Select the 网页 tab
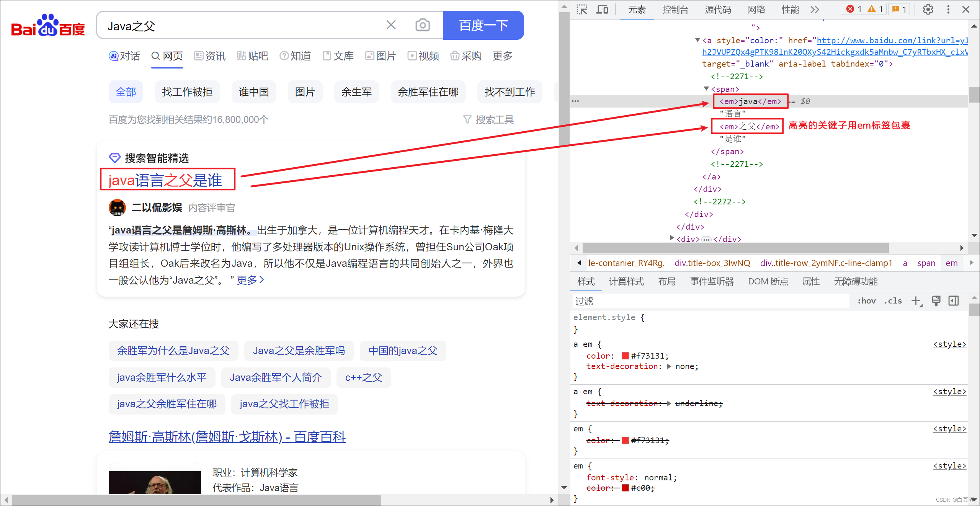The image size is (980, 506). click(x=167, y=56)
